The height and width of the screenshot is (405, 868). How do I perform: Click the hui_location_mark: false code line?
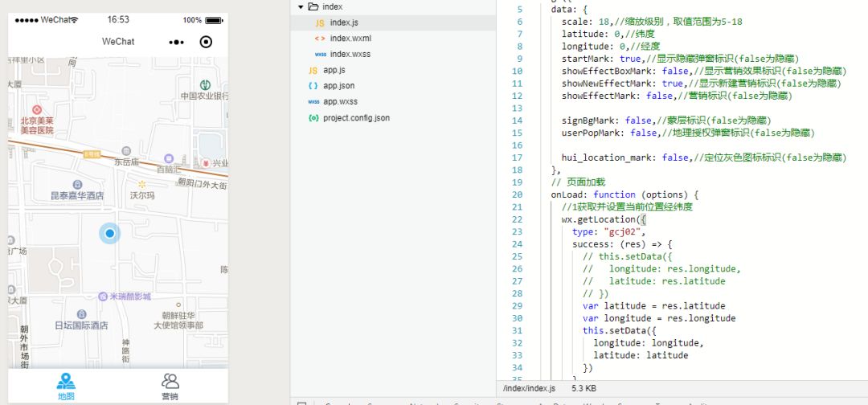click(704, 157)
